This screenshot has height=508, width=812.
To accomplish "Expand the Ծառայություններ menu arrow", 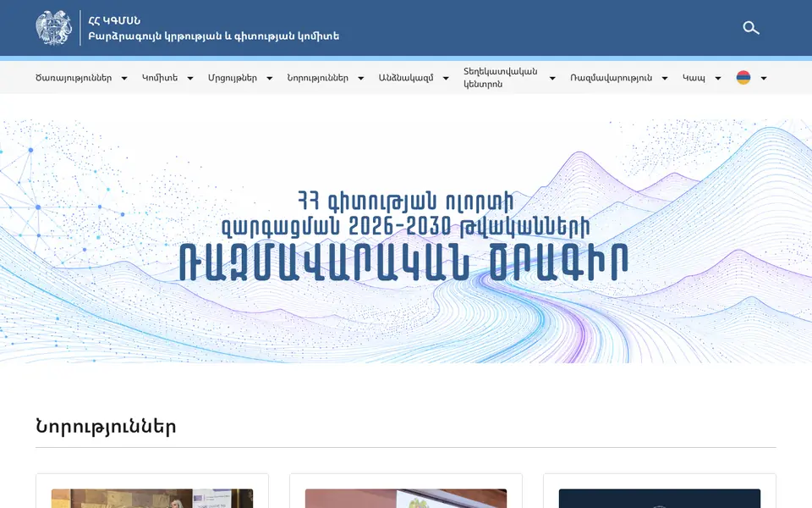I will (124, 78).
